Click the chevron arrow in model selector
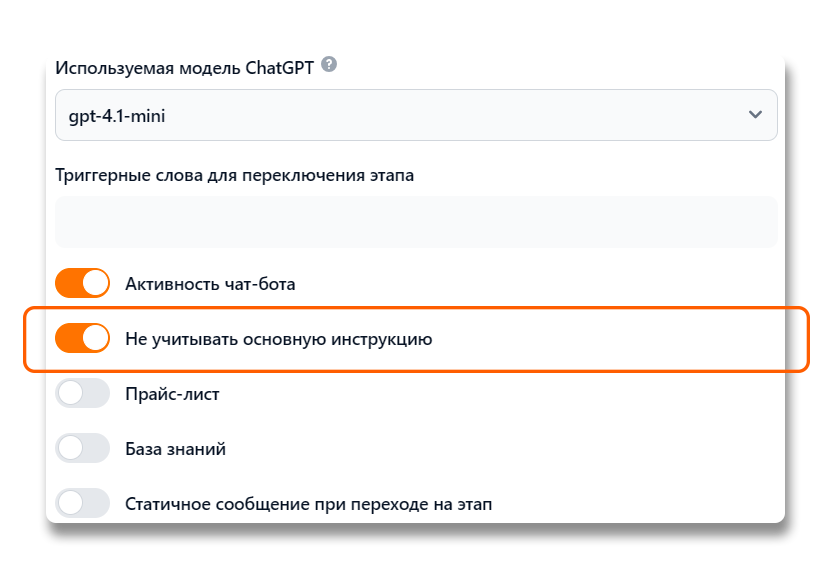This screenshot has width=832, height=585. 755,115
